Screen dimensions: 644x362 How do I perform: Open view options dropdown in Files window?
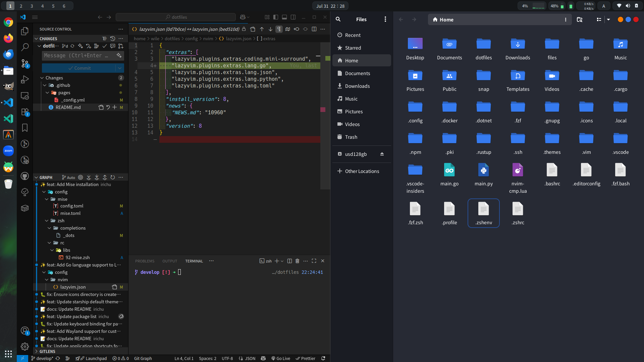coord(608,19)
